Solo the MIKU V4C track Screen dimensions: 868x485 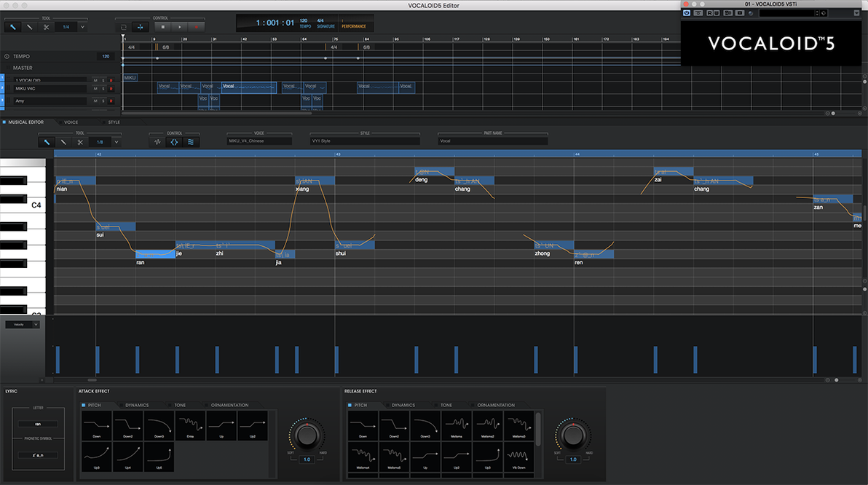(x=103, y=89)
